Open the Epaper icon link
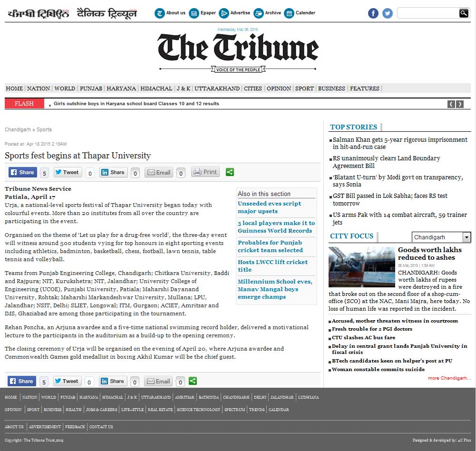The height and width of the screenshot is (451, 476). click(202, 13)
